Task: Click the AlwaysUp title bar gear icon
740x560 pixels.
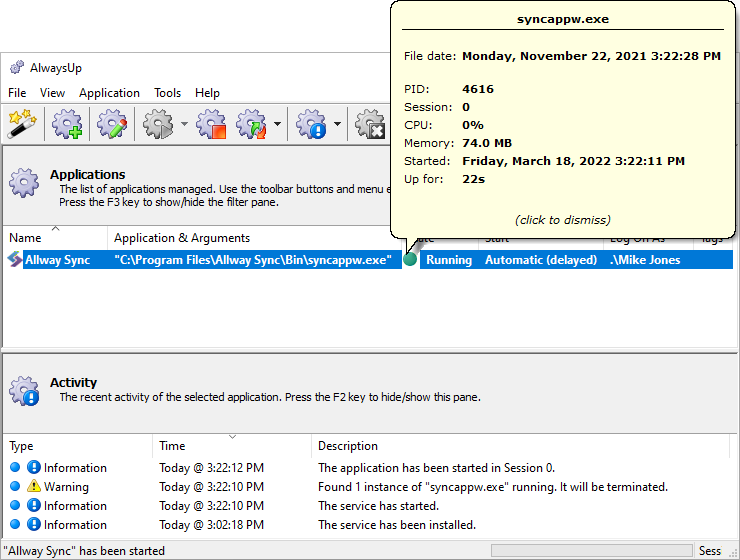Action: 17,67
